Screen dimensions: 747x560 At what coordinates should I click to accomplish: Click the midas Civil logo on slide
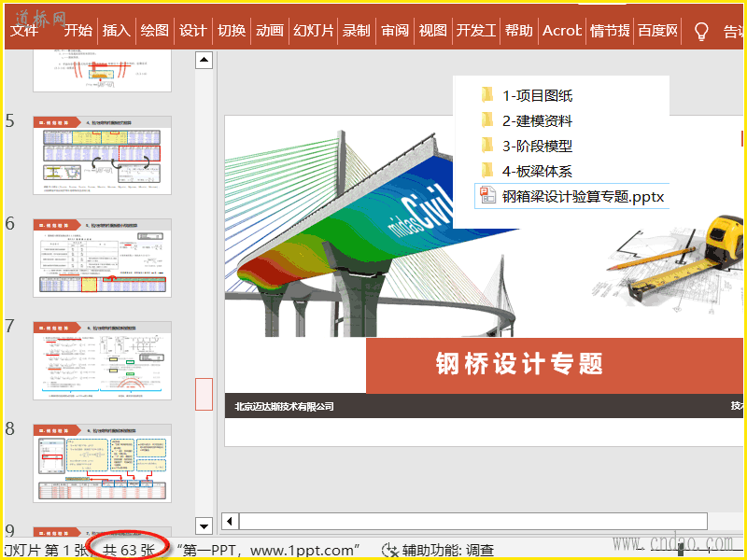(x=421, y=213)
